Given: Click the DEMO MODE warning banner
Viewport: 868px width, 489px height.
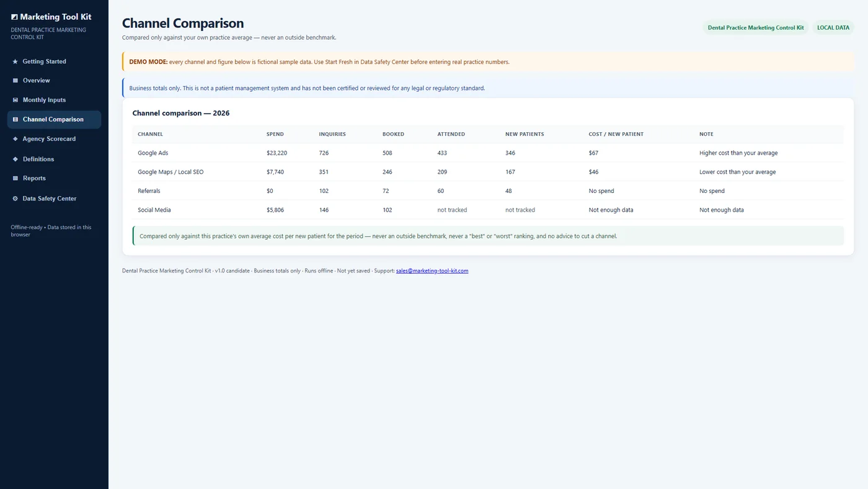Looking at the screenshot, I should click(x=488, y=62).
